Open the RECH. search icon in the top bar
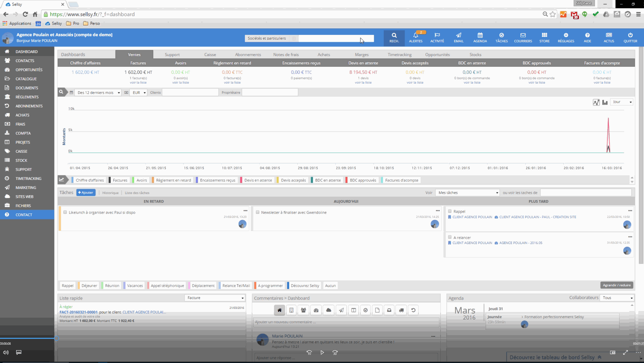Viewport: 644px width, 363px height. coord(394,38)
